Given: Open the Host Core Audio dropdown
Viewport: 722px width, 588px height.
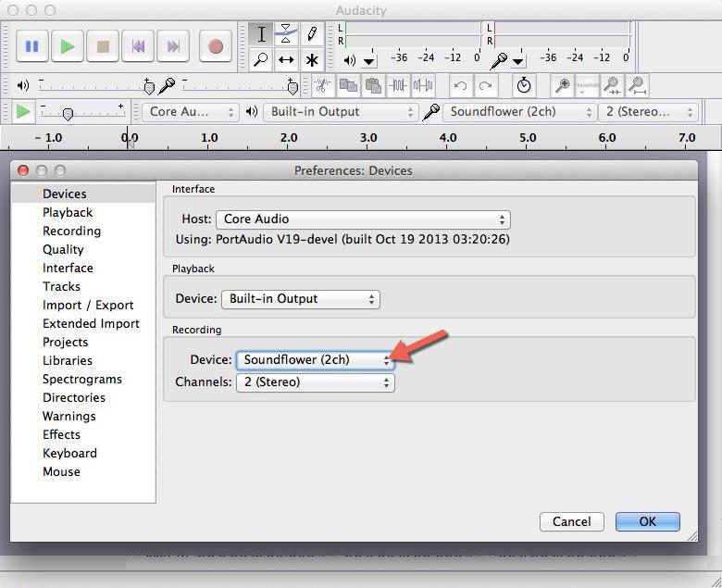Looking at the screenshot, I should coord(363,219).
